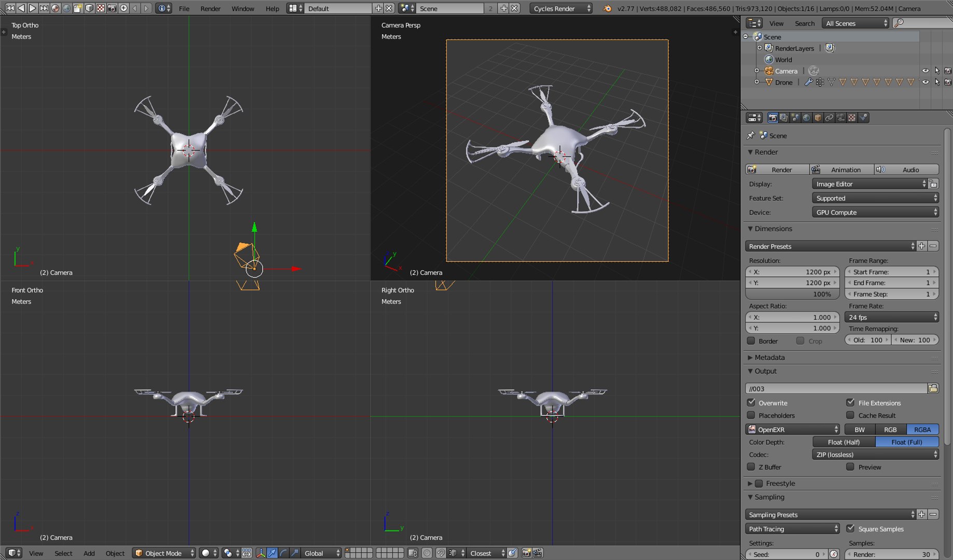Viewport: 953px width, 560px height.
Task: Select RGB color mode button
Action: coord(890,429)
